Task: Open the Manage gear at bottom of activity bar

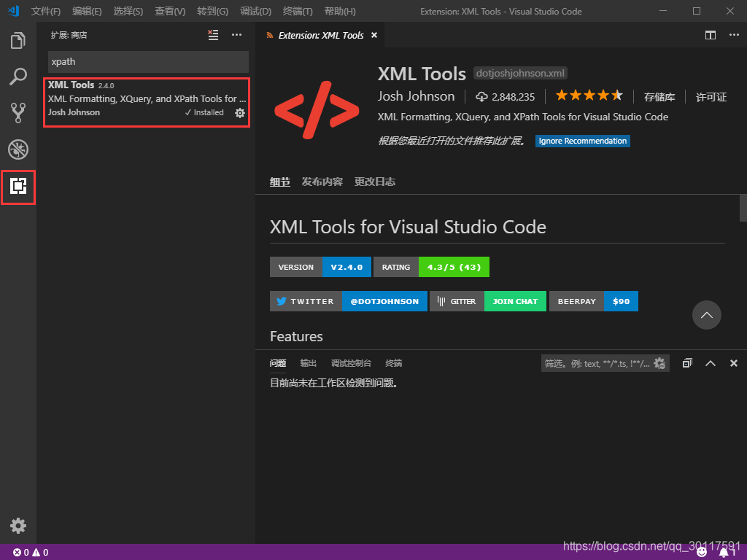Action: point(18,526)
